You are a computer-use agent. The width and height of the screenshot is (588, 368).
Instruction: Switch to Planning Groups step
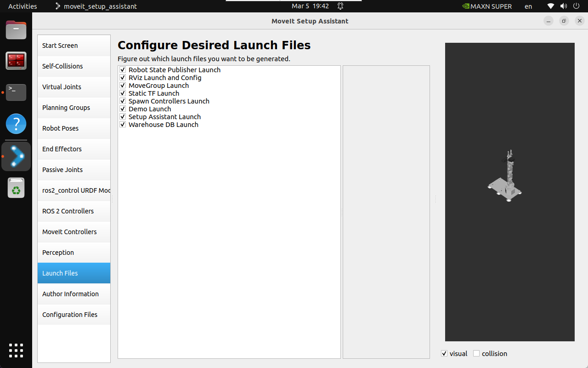(x=74, y=108)
